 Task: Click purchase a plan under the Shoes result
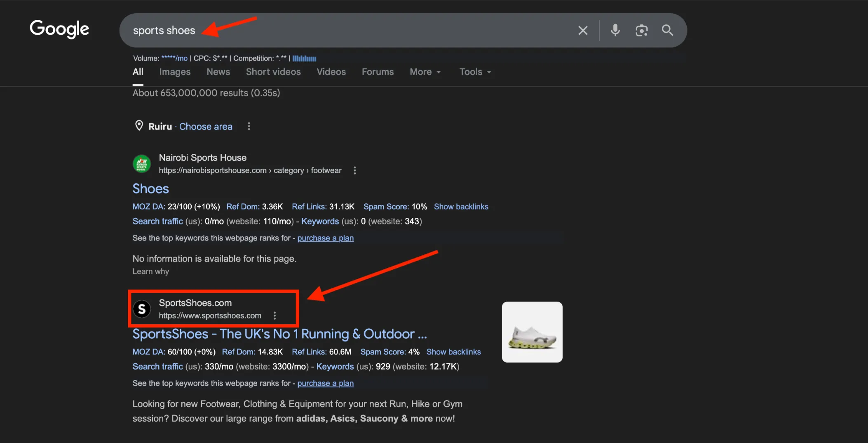326,238
